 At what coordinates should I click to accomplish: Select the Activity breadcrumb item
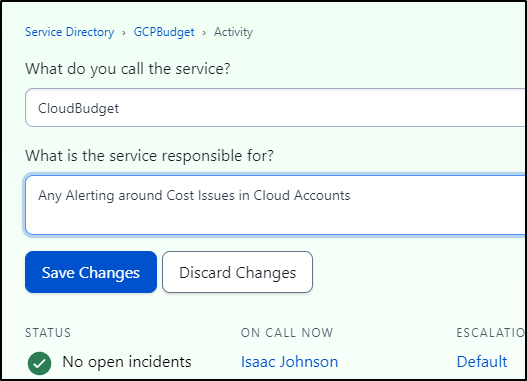(x=233, y=32)
